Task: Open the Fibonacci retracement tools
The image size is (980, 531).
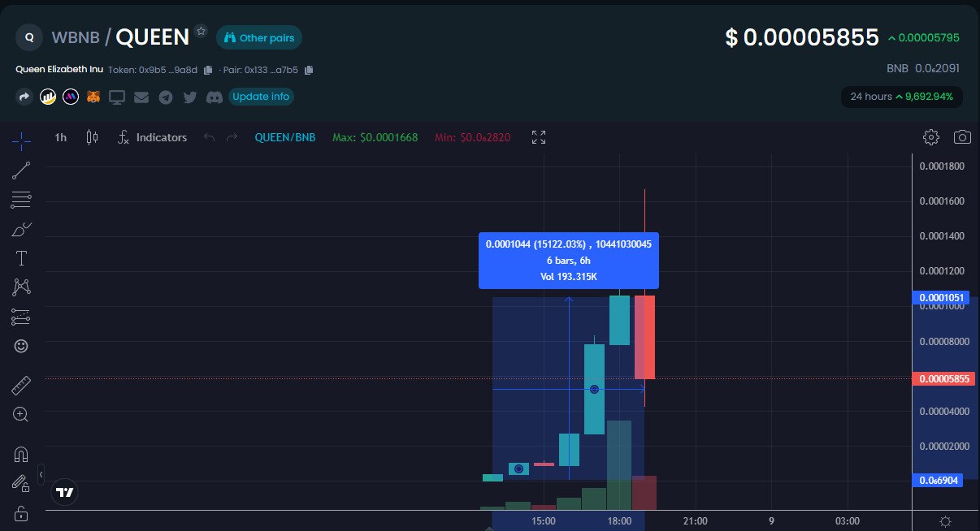Action: point(21,200)
